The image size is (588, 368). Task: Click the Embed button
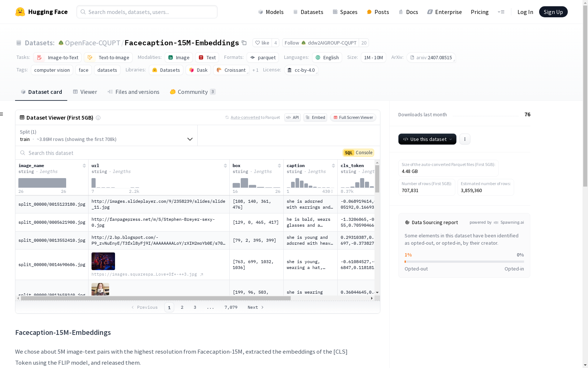point(315,117)
